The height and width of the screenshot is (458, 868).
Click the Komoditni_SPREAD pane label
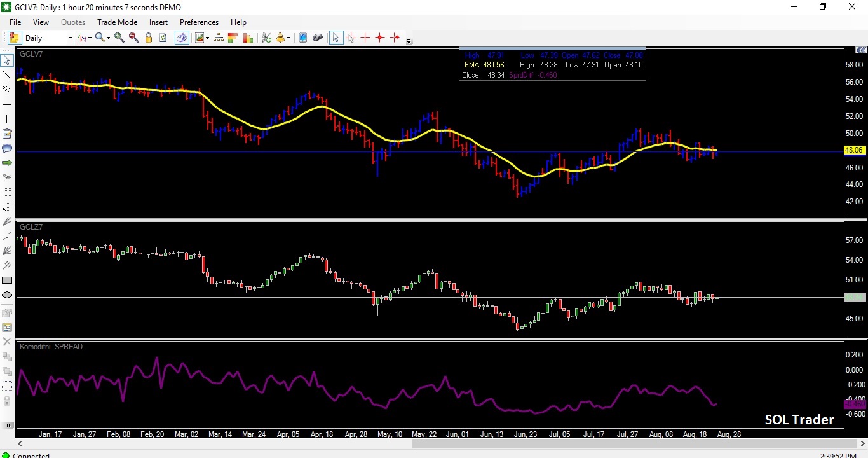51,347
